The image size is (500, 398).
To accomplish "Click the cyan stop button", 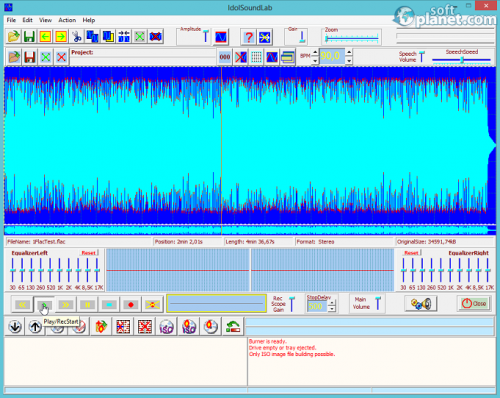I will click(x=109, y=304).
